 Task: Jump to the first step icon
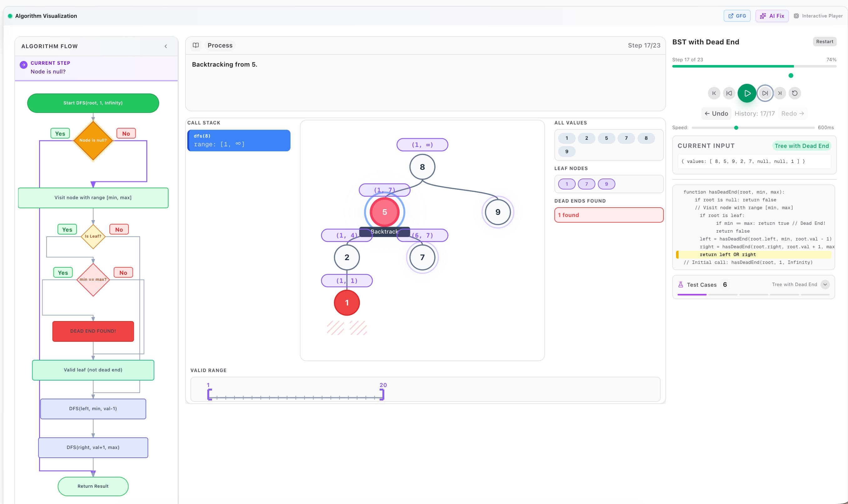pos(714,93)
